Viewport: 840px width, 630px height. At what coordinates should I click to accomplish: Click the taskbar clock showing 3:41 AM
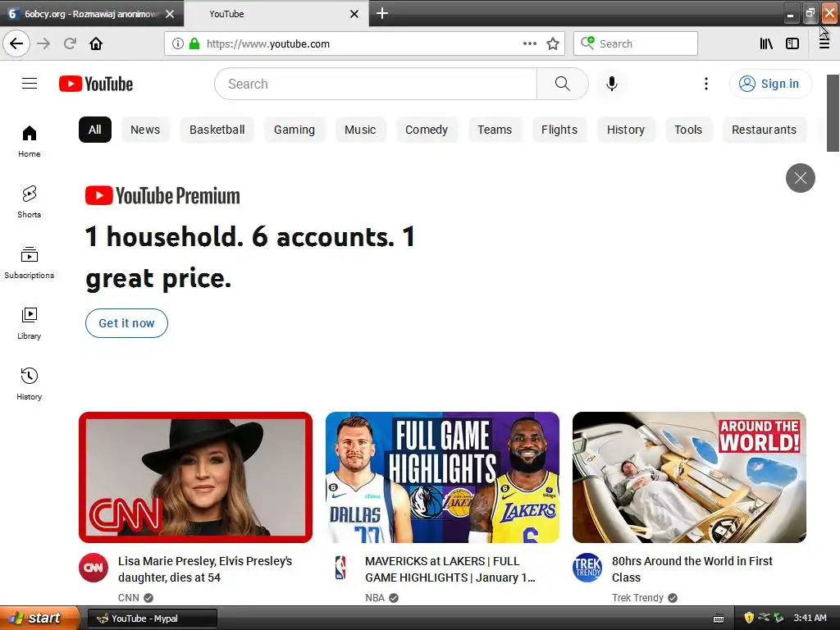click(810, 618)
